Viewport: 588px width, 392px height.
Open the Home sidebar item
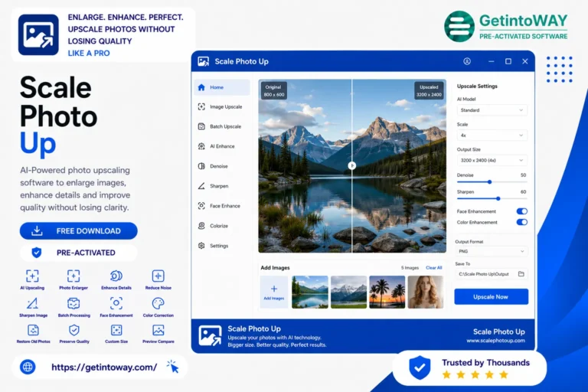[222, 87]
